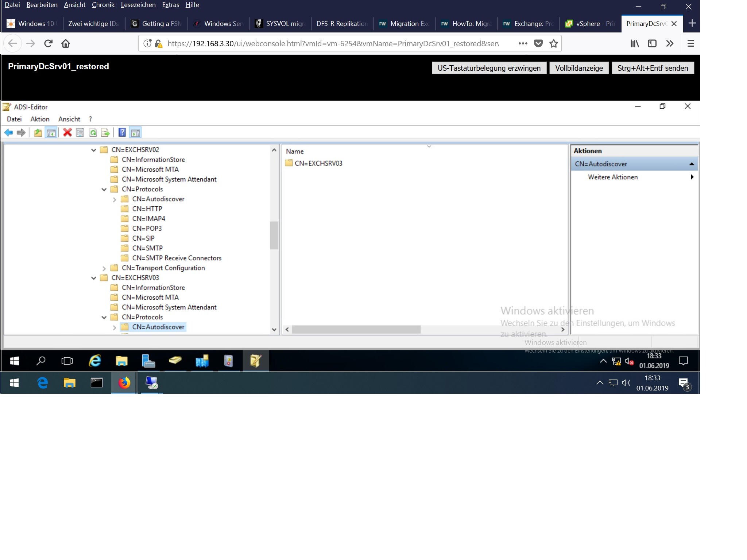This screenshot has width=747, height=560.
Task: Select CN=EXCHSRV03 in the results list
Action: tap(318, 163)
